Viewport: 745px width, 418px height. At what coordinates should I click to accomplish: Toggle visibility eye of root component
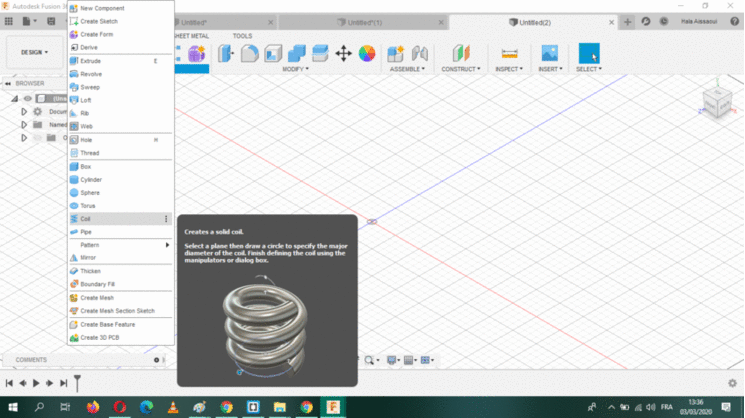(28, 99)
